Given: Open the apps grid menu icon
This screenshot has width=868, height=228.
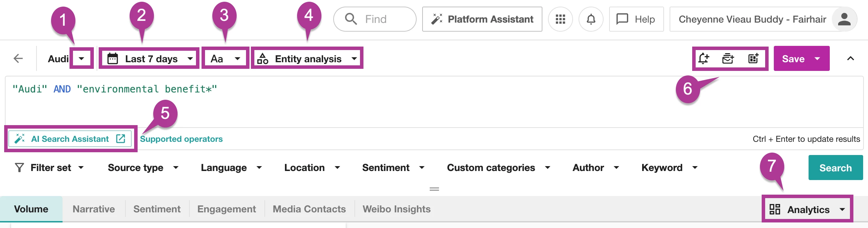Looking at the screenshot, I should tap(560, 19).
